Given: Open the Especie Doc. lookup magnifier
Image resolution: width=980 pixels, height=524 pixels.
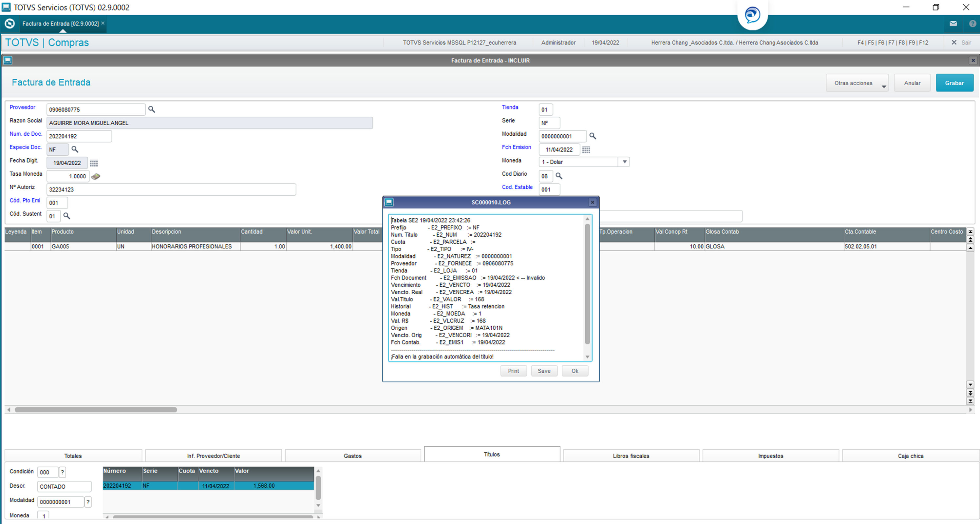Looking at the screenshot, I should pyautogui.click(x=75, y=149).
